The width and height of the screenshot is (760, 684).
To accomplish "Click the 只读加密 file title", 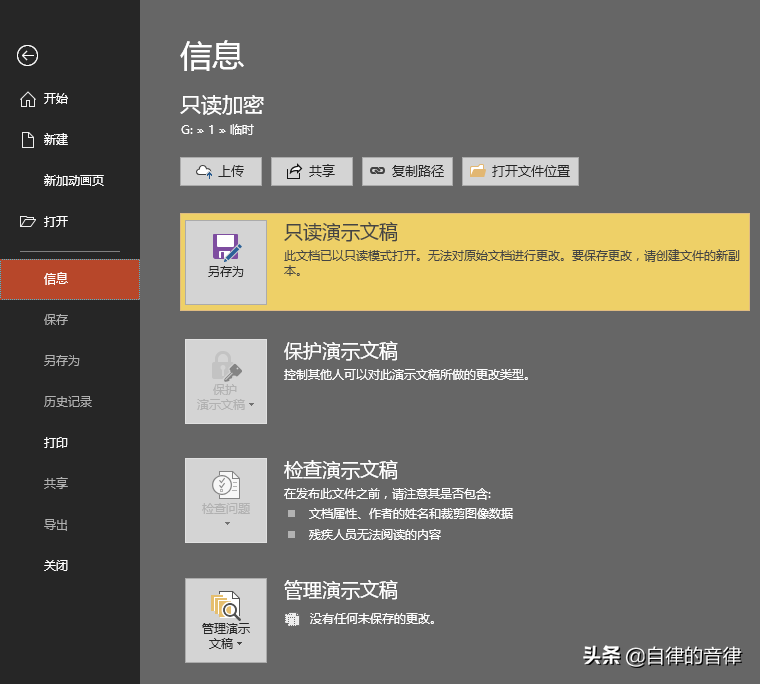I will click(x=222, y=105).
